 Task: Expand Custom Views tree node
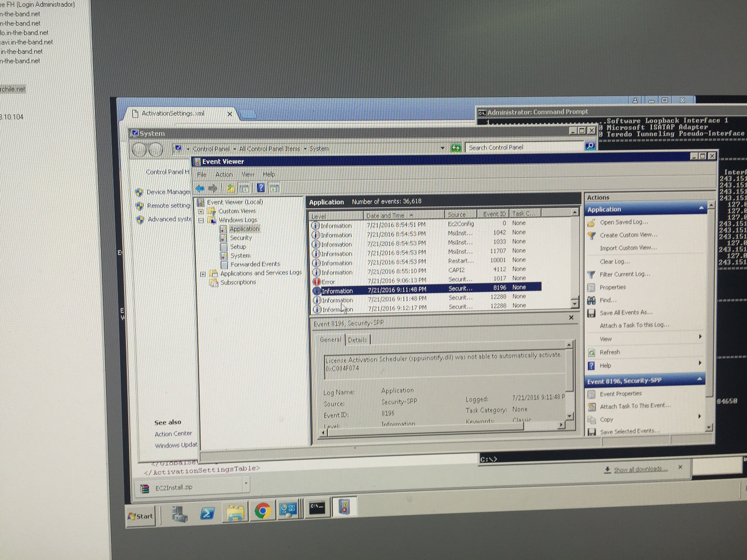(201, 211)
